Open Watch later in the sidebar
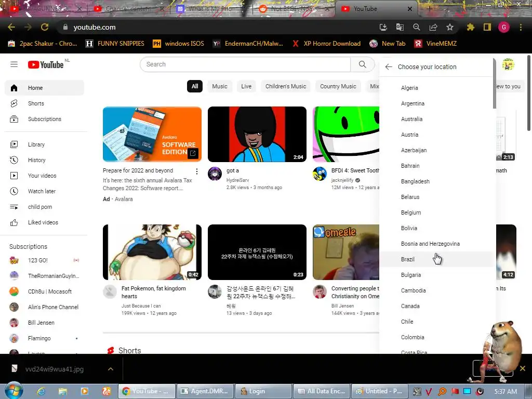 pos(45,191)
